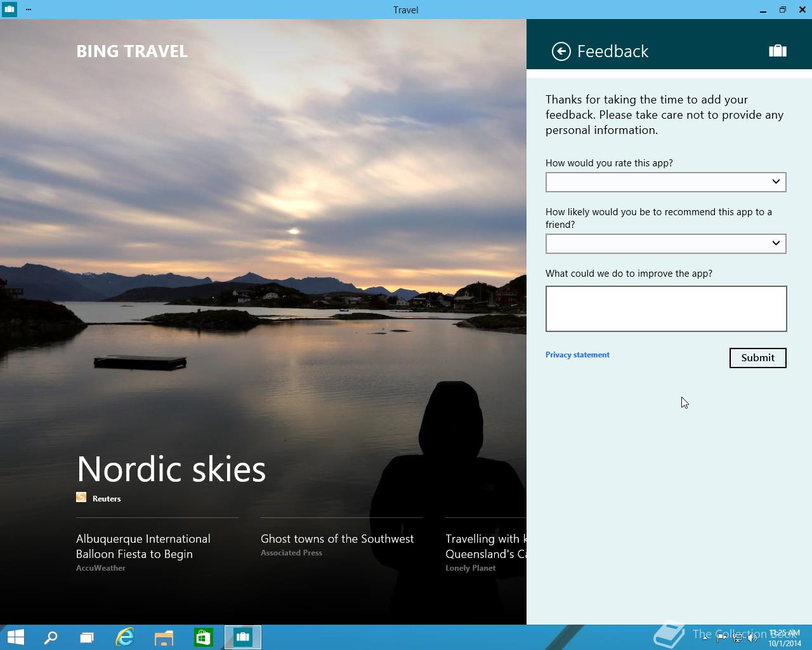
Task: Go back using the Feedback back arrow
Action: point(561,51)
